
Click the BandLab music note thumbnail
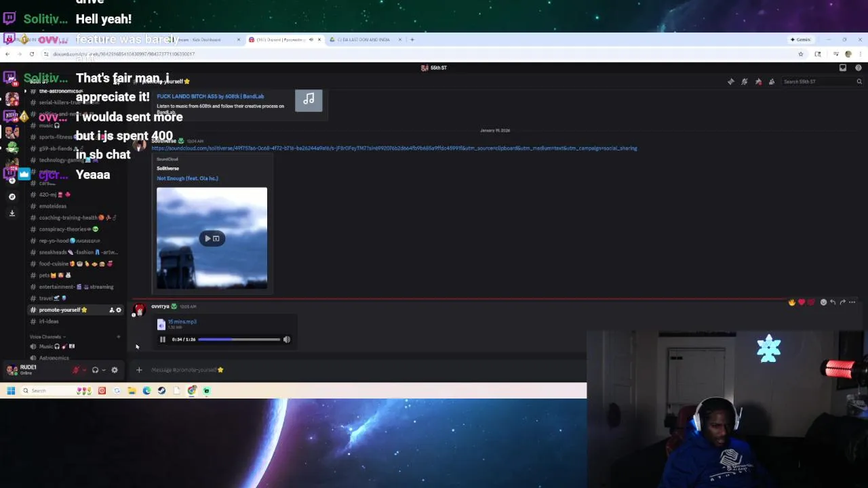(x=309, y=99)
